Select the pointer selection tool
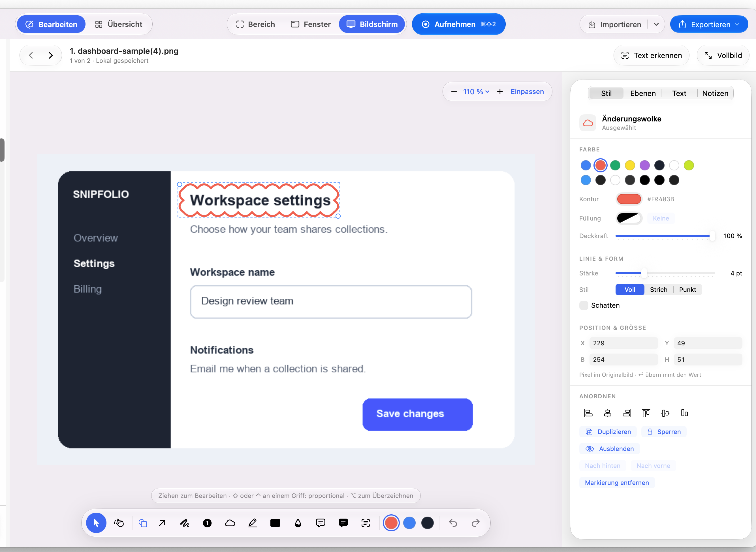 (x=96, y=523)
